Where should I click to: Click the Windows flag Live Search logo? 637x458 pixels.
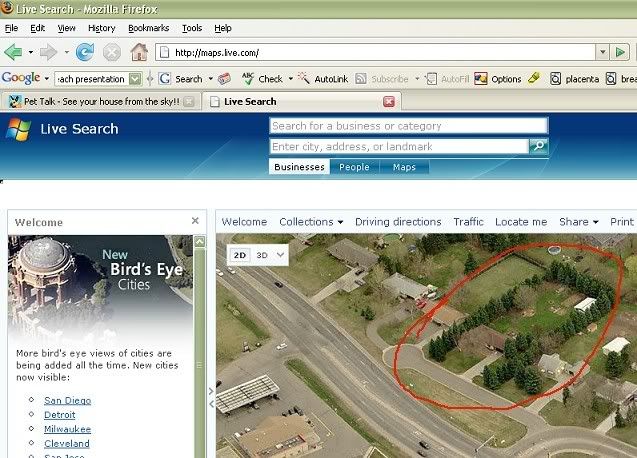pyautogui.click(x=18, y=130)
